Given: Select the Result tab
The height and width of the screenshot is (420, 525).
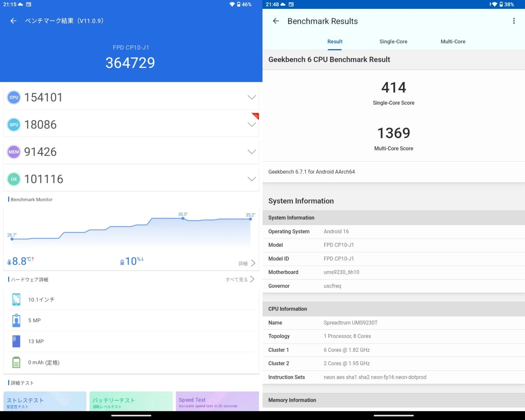Looking at the screenshot, I should pos(335,41).
